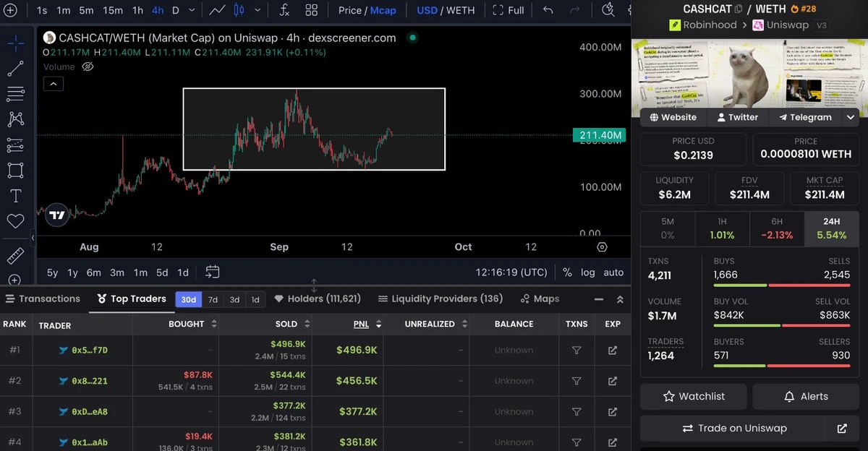Select the 1H stats tab
Screen dimensions: 868x451
[722, 228]
